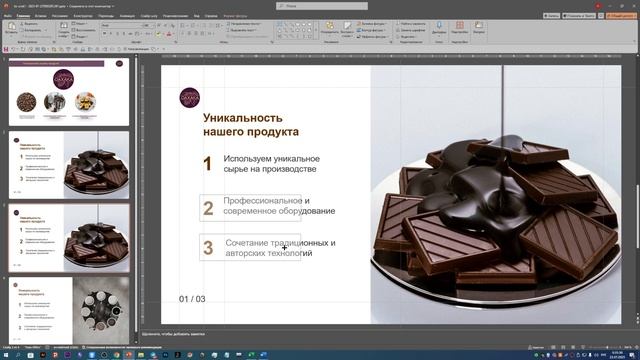Switch to Design (Конструктор) tab
This screenshot has height=360, width=640.
[83, 16]
